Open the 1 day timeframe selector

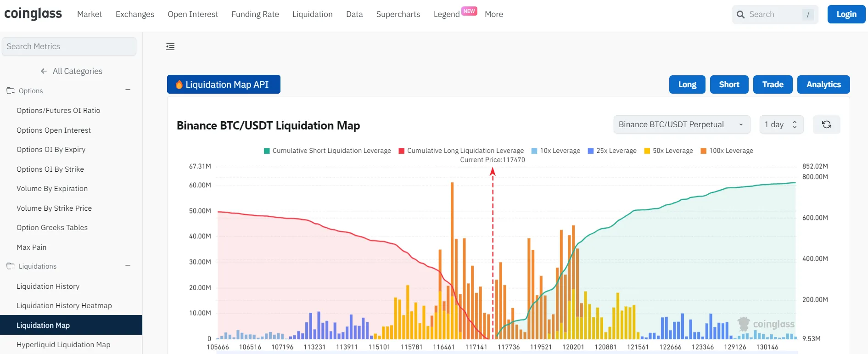coord(781,124)
